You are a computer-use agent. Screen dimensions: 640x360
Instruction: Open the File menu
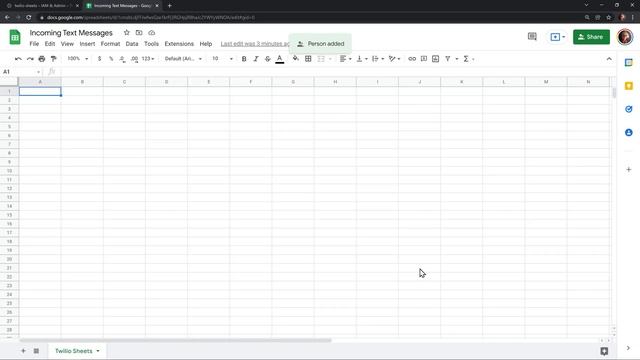click(34, 44)
